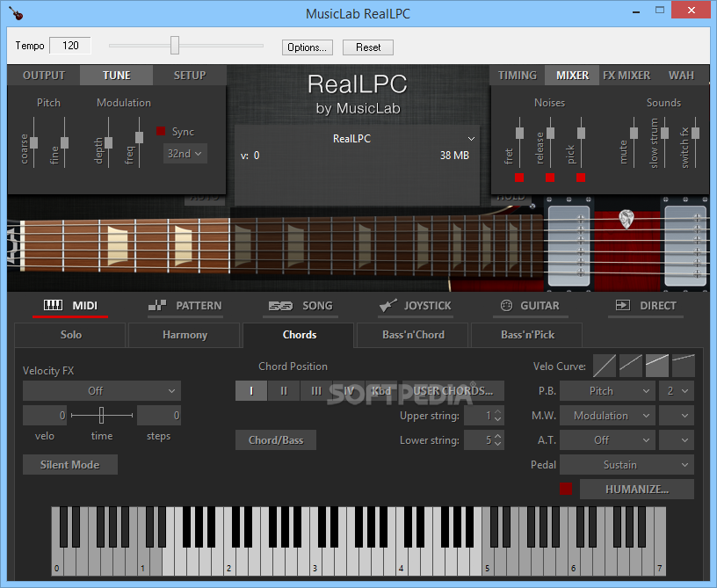The width and height of the screenshot is (717, 588).
Task: Select chord position II
Action: tap(284, 391)
